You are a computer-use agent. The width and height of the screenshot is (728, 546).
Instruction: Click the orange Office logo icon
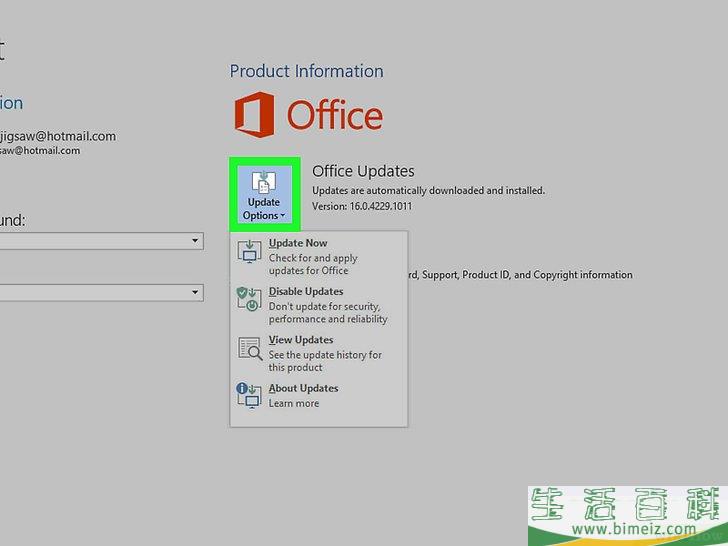254,115
